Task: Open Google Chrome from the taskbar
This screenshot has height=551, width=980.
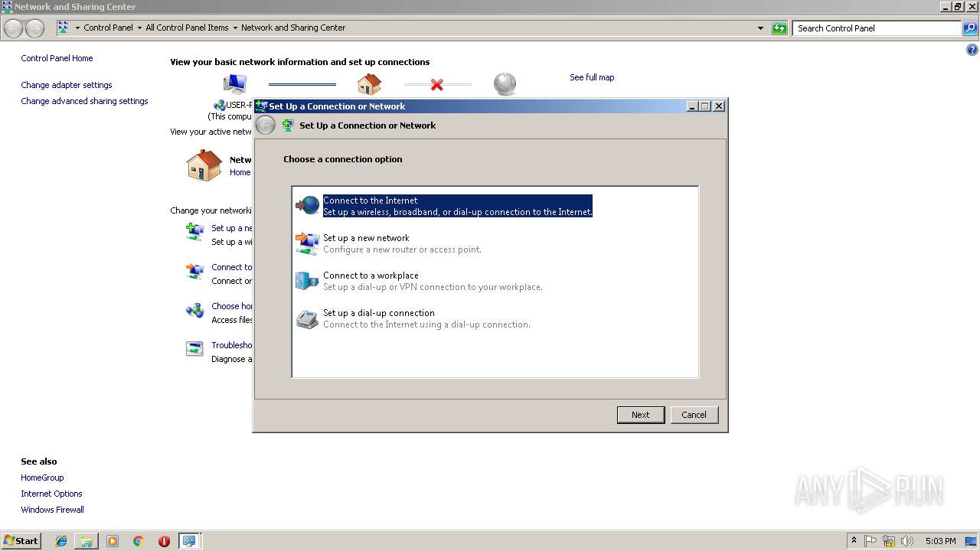Action: click(139, 541)
